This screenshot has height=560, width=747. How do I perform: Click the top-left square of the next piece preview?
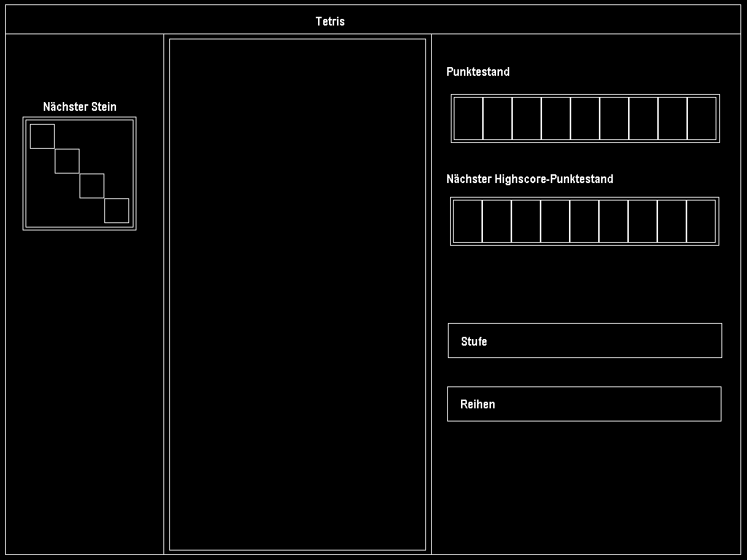tap(42, 136)
